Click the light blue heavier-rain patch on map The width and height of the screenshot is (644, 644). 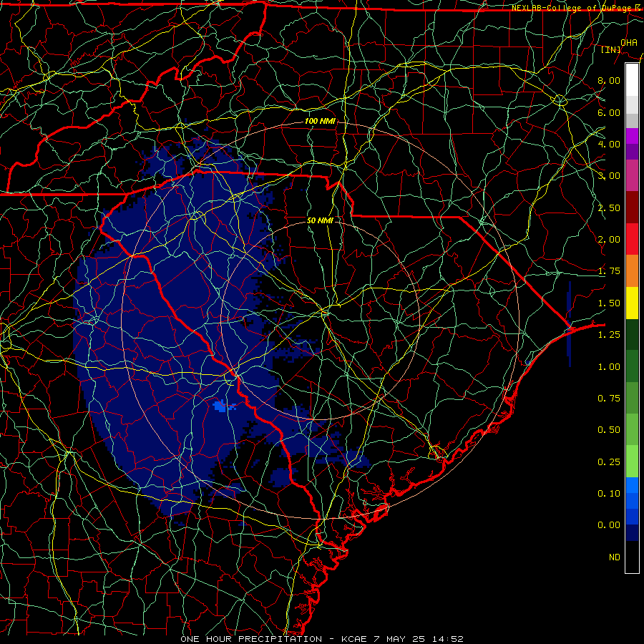click(x=220, y=406)
